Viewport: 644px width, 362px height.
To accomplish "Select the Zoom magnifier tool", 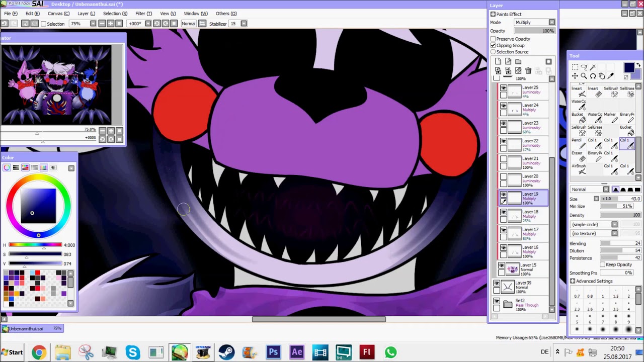I will point(584,76).
